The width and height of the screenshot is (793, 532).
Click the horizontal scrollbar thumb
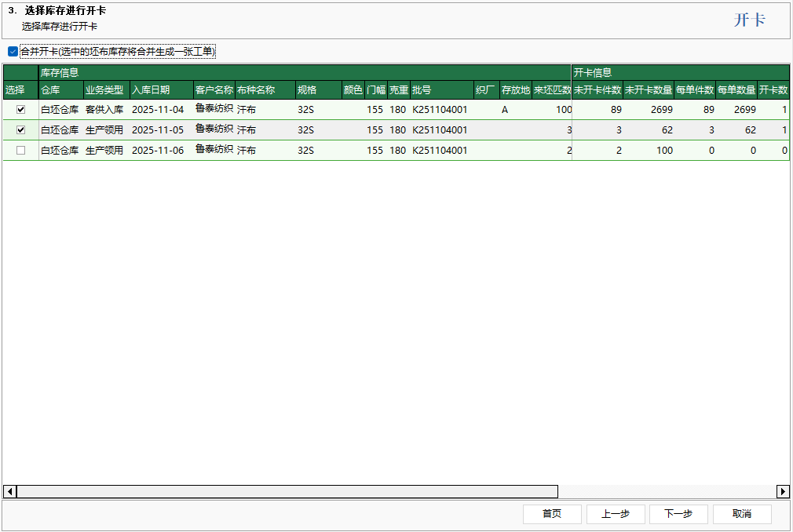coord(287,491)
